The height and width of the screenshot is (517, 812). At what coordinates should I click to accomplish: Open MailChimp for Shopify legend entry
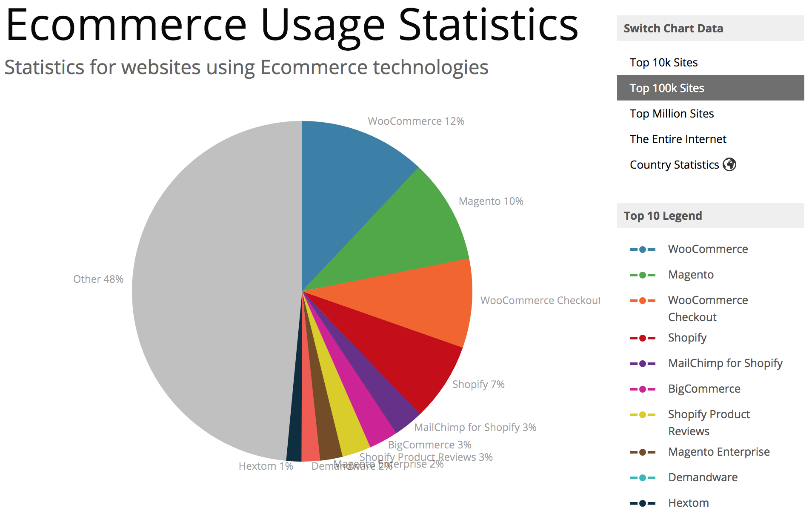coord(725,363)
